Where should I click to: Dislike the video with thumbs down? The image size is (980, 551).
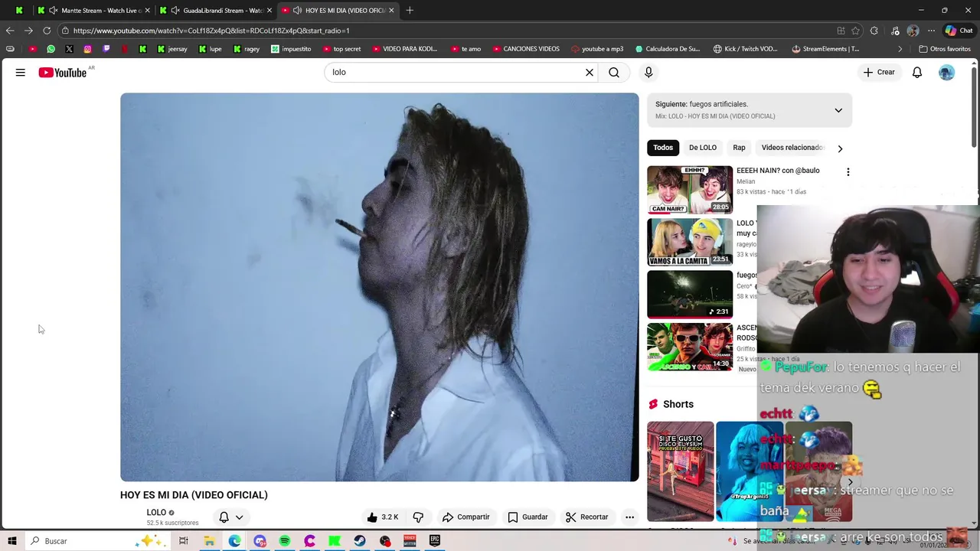(x=418, y=517)
